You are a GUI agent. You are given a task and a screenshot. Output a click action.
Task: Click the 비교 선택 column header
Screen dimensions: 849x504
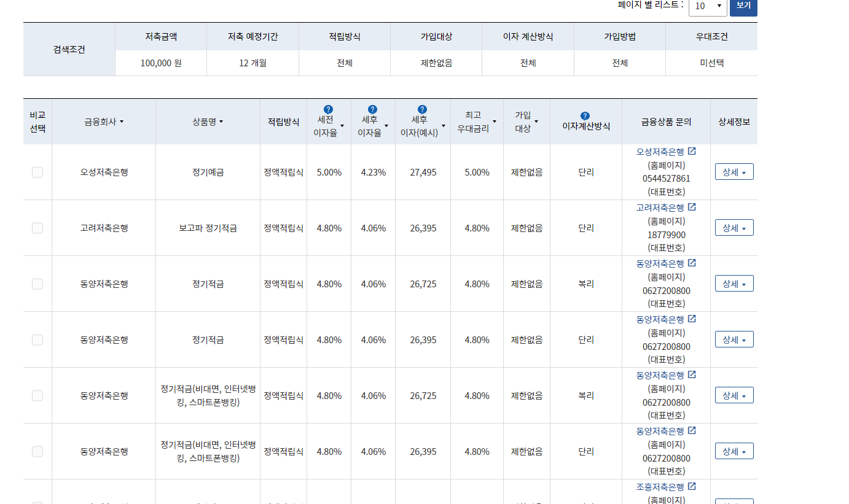(37, 122)
